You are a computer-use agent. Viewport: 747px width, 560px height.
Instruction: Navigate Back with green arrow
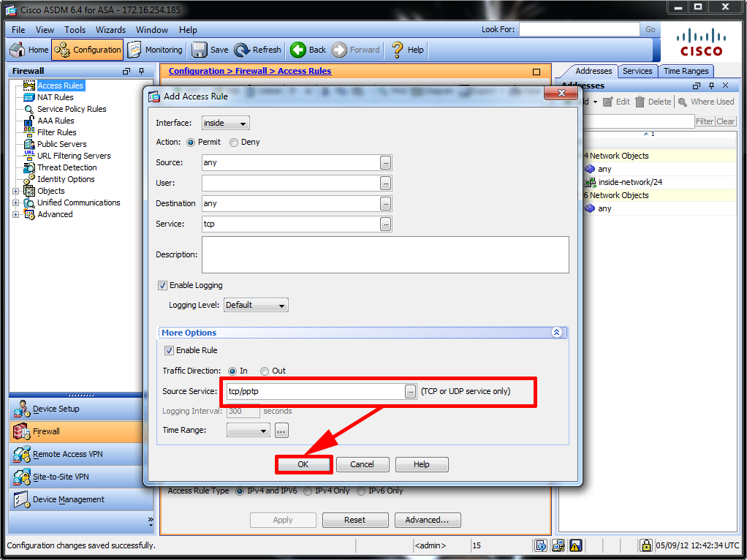pos(308,50)
